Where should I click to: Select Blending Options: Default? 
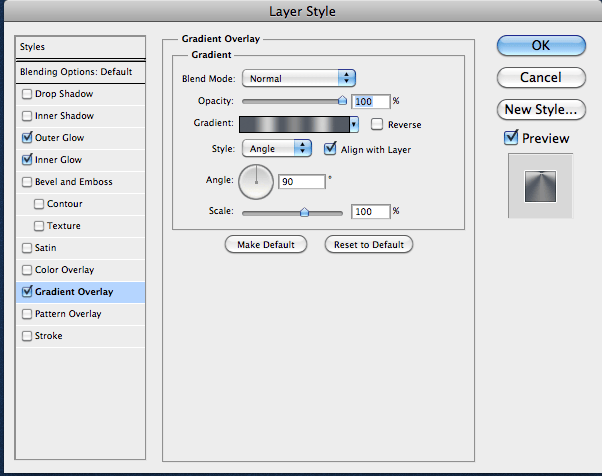[80, 72]
